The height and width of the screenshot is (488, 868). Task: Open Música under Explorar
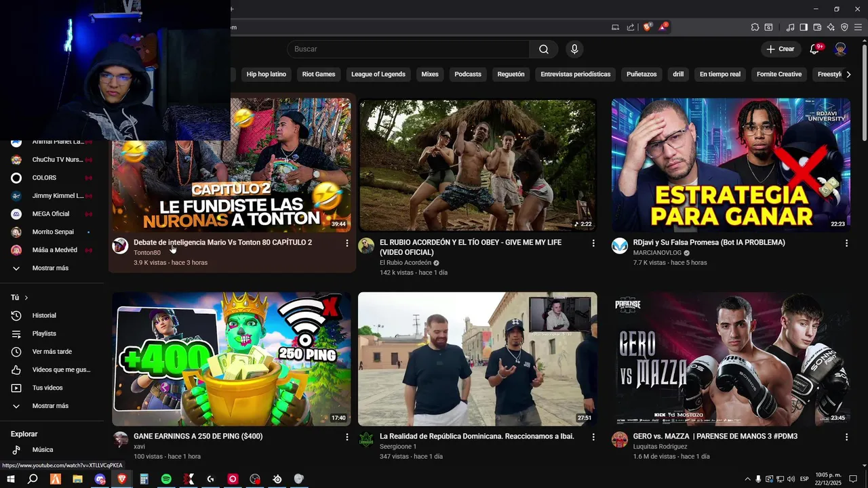click(52, 449)
